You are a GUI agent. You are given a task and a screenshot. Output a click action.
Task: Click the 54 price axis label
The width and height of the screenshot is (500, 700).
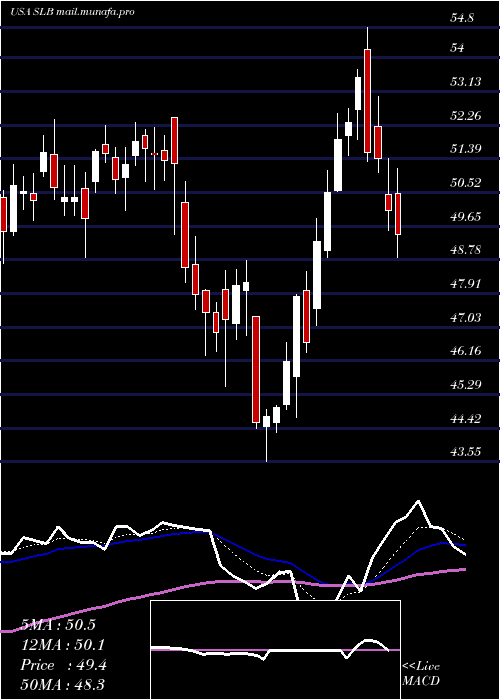[x=459, y=48]
